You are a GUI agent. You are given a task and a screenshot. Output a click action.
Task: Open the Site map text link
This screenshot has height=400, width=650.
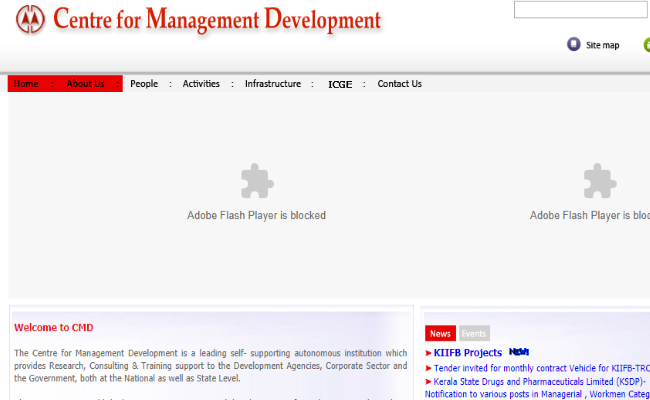(602, 45)
